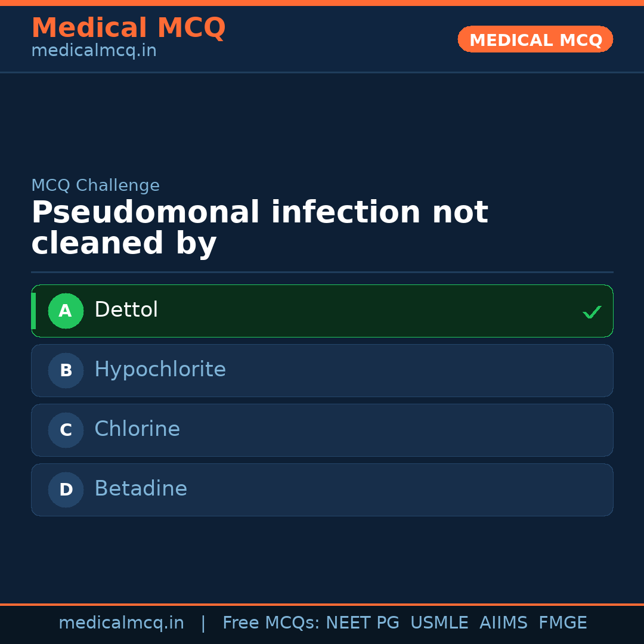Click the D circle icon next to Betadine
Viewport: 644px width, 644px height.
coord(66,490)
